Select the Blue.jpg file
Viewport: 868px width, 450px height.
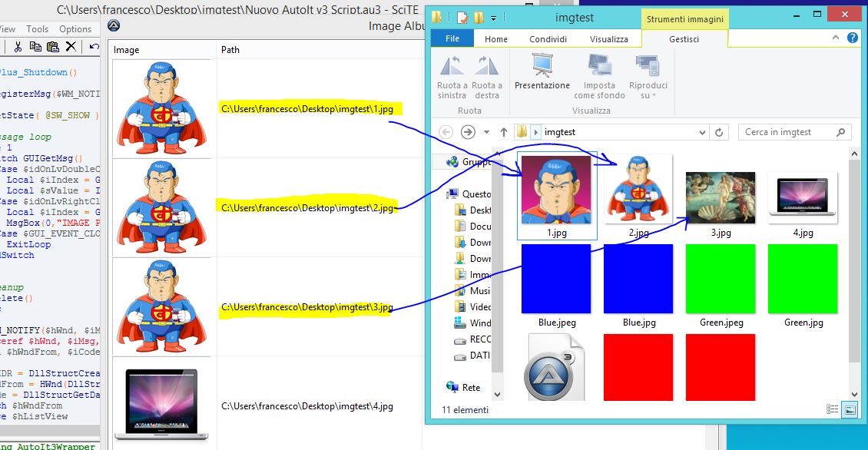(638, 286)
